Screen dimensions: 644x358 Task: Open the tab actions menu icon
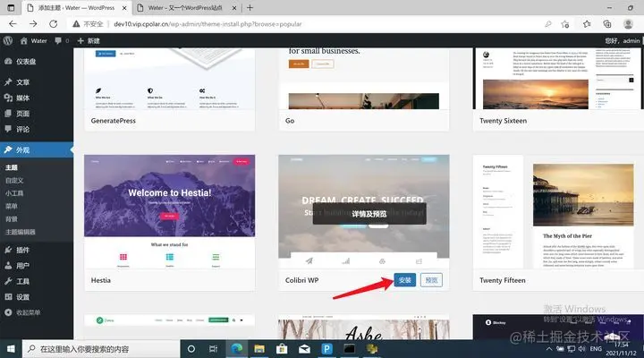(x=11, y=7)
